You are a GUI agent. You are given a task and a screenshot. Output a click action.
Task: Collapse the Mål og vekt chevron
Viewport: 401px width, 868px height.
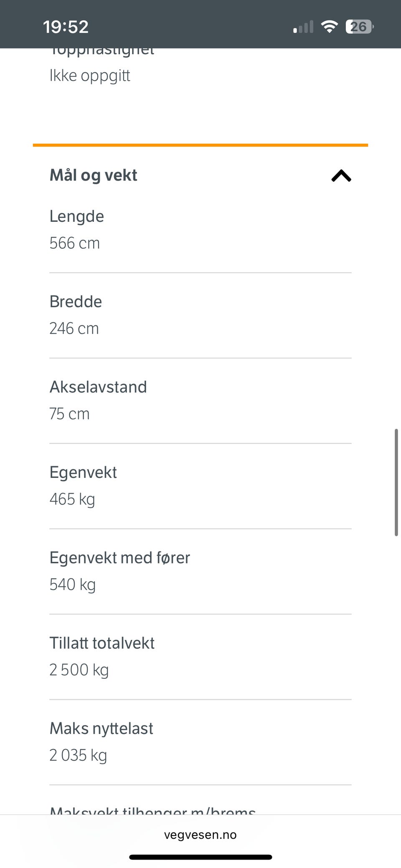(341, 176)
